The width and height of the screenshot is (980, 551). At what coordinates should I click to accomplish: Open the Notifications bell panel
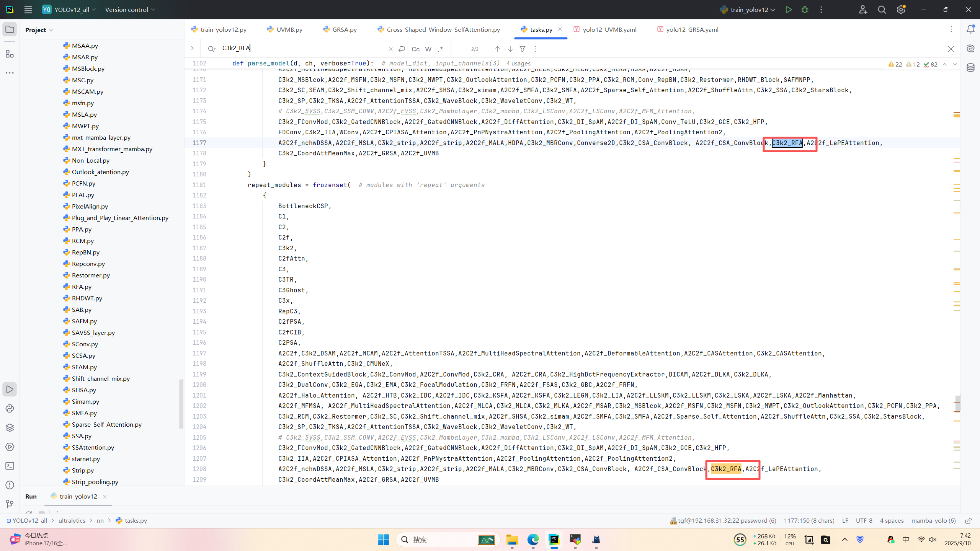970,29
